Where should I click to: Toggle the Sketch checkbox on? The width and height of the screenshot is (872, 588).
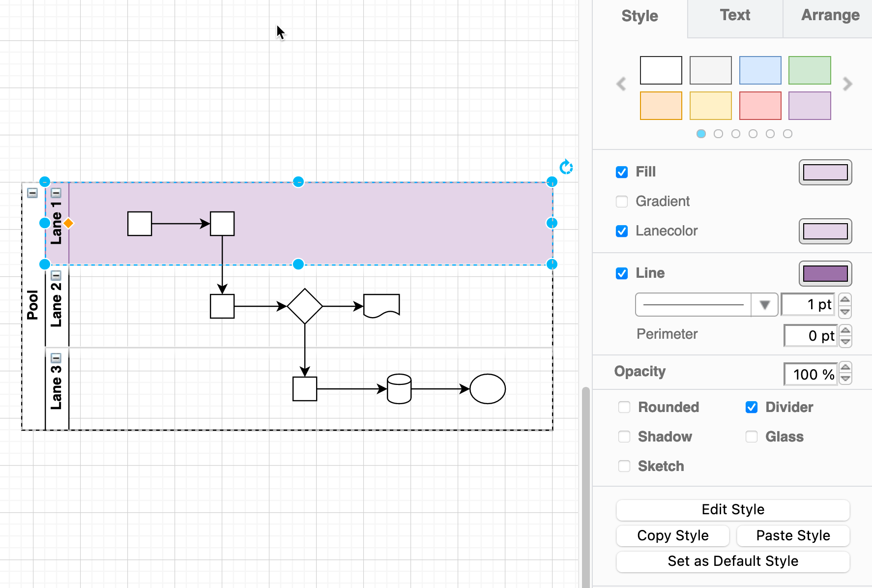click(624, 466)
